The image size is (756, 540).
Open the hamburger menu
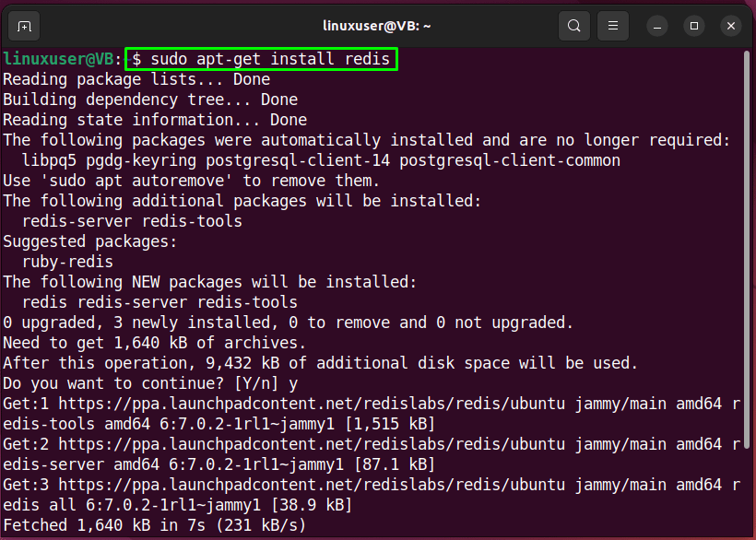pyautogui.click(x=612, y=26)
